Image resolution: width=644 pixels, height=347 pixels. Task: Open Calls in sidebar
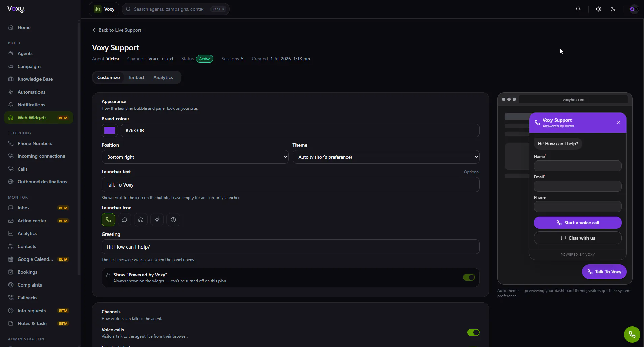click(38, 169)
